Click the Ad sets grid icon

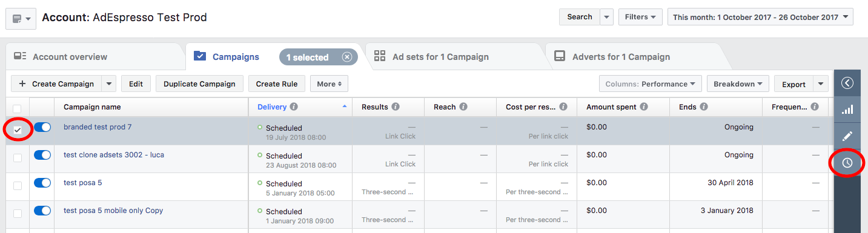click(x=380, y=56)
